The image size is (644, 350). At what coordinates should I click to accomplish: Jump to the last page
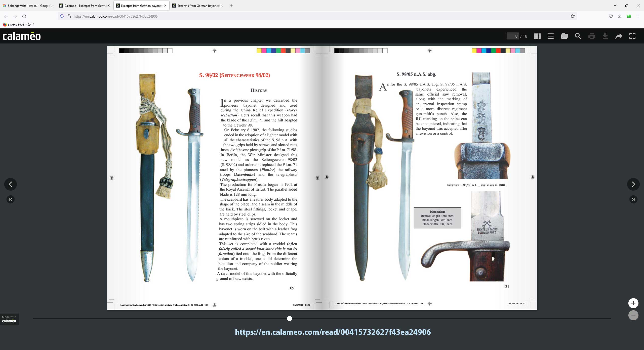click(633, 199)
